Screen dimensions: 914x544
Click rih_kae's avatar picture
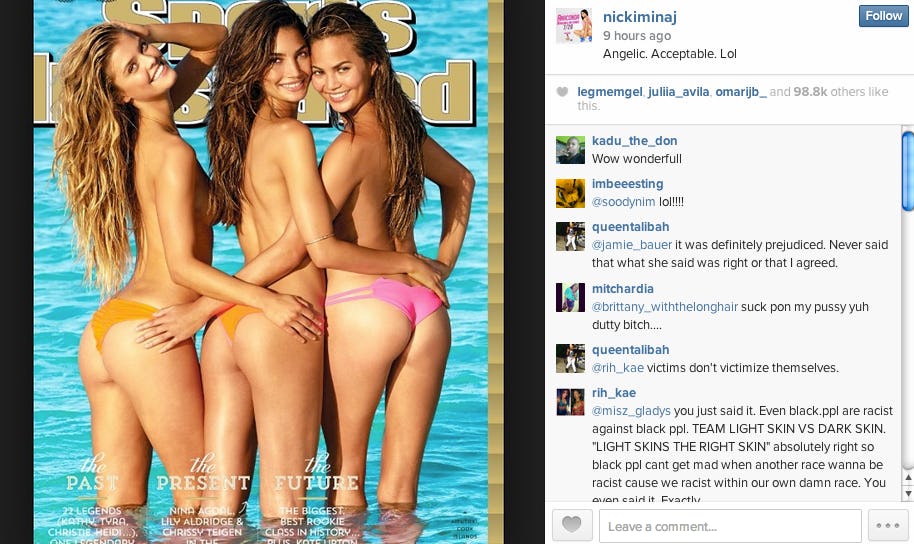pos(570,402)
